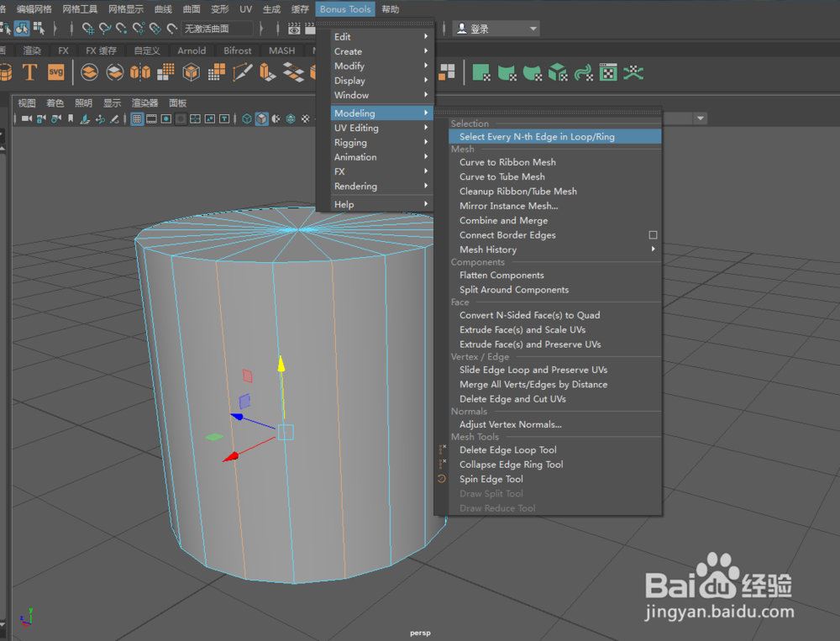Open the 登录 sign-in dropdown

pyautogui.click(x=496, y=29)
